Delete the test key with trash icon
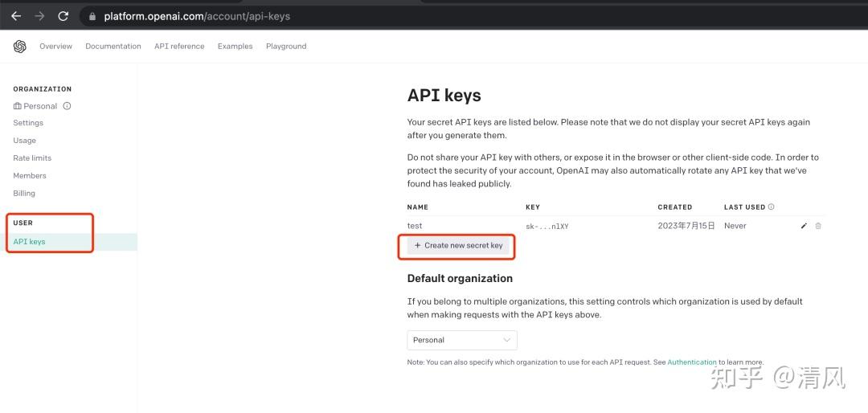868x413 pixels. pyautogui.click(x=818, y=226)
